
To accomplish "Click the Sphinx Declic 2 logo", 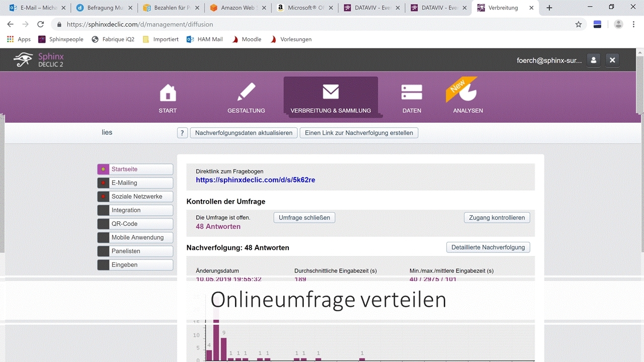I will point(39,60).
